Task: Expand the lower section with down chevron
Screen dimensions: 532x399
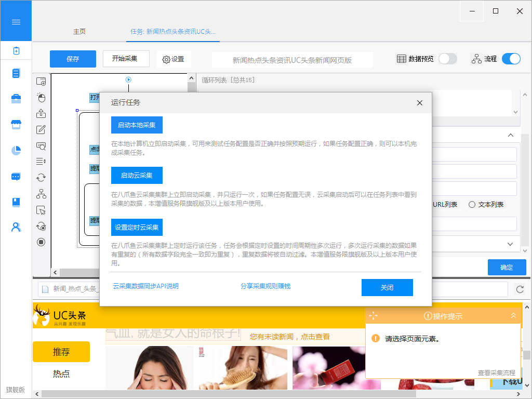Action: (x=510, y=244)
